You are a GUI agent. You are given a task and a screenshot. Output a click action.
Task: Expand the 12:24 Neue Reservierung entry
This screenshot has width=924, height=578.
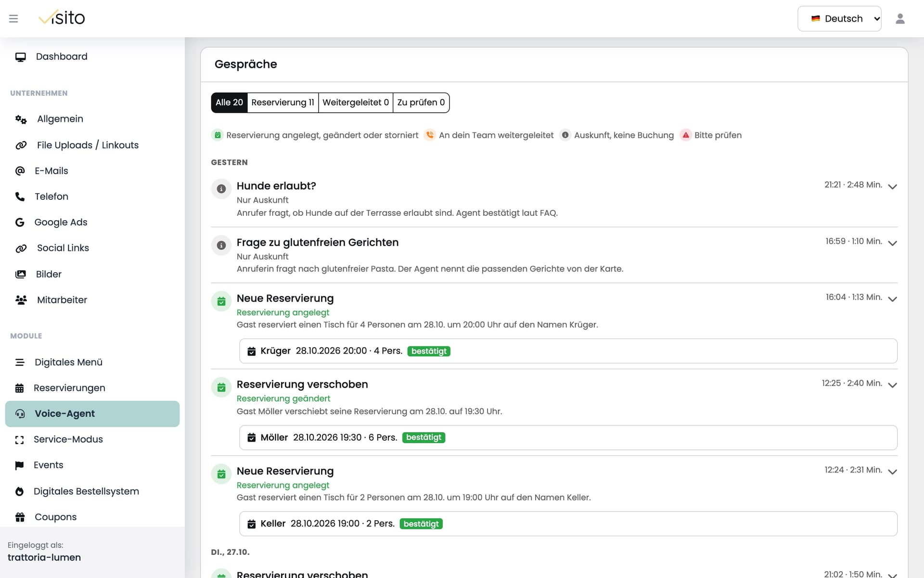click(892, 472)
